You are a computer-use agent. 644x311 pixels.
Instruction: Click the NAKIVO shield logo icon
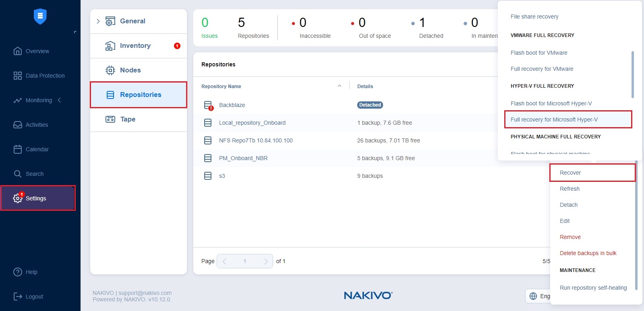click(x=40, y=16)
